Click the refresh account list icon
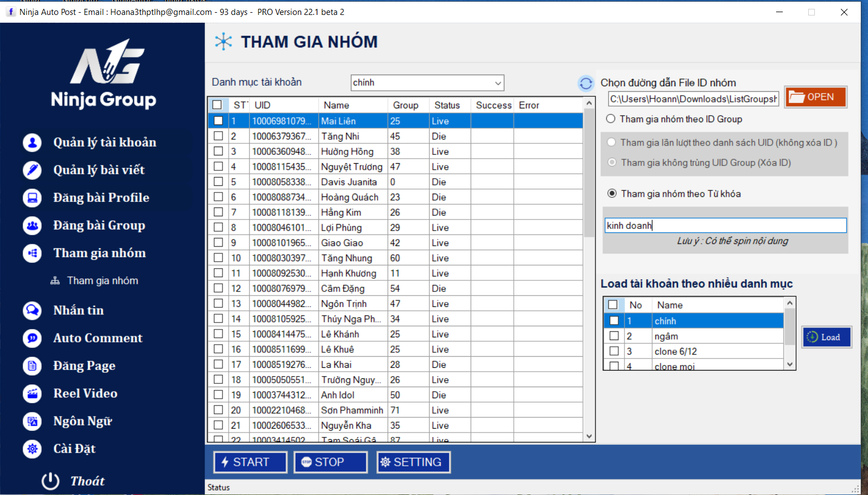Image resolution: width=868 pixels, height=495 pixels. click(x=586, y=84)
